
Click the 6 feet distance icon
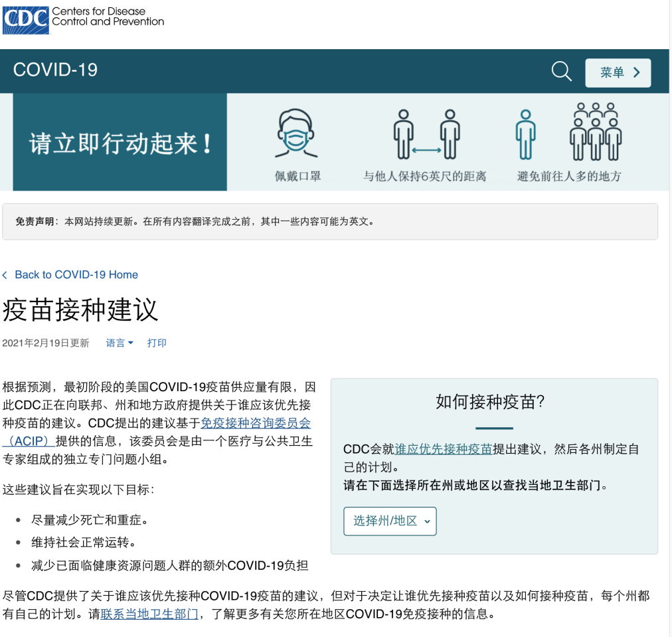coord(426,135)
